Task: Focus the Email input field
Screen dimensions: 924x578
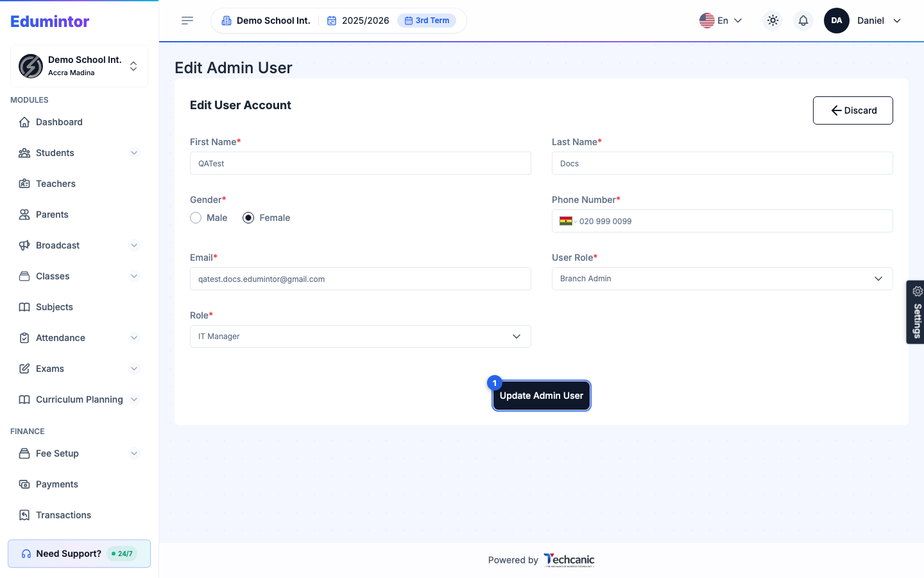Action: [361, 279]
